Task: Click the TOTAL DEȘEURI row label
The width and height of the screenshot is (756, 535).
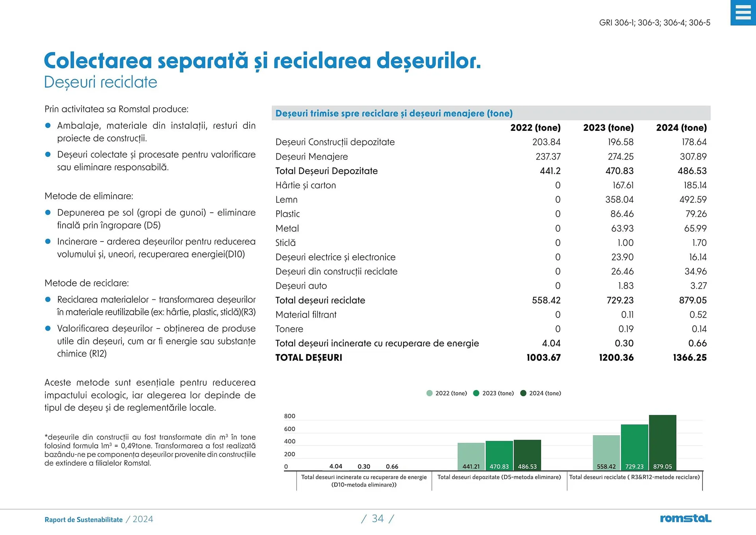Action: [309, 358]
